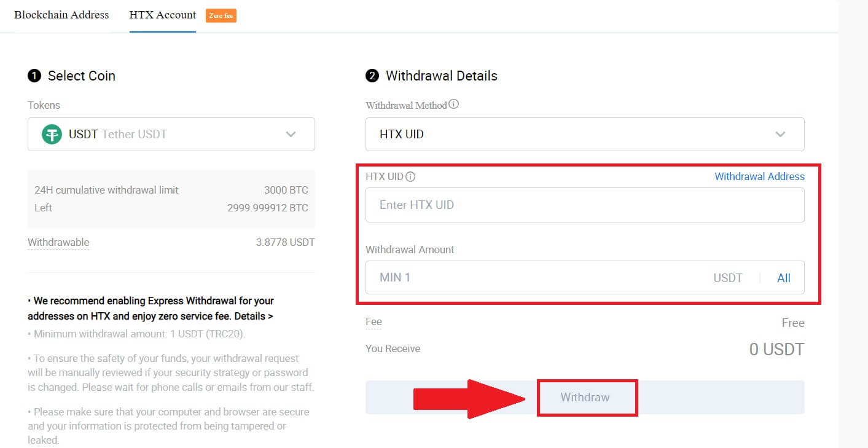Screen dimensions: 868x448
Task: Click All to fill maximum withdrawal amount
Action: click(783, 278)
